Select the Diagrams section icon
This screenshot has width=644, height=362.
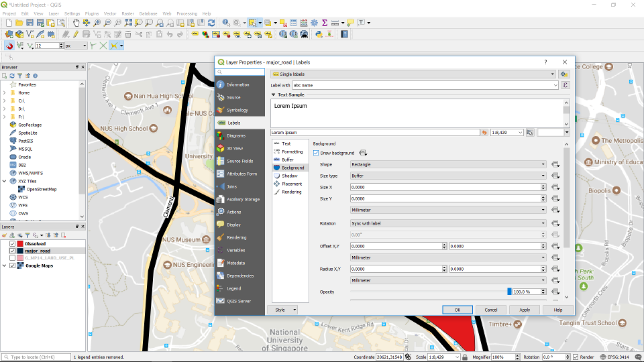221,135
